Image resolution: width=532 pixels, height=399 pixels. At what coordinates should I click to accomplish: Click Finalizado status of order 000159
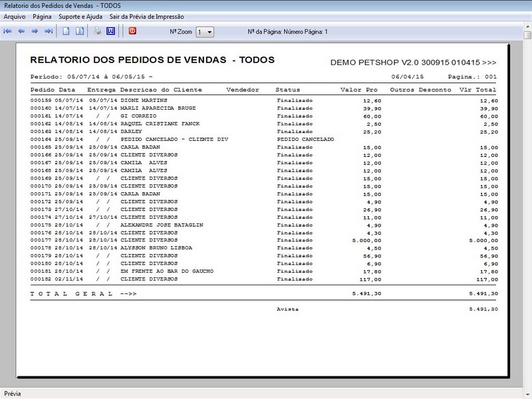295,100
